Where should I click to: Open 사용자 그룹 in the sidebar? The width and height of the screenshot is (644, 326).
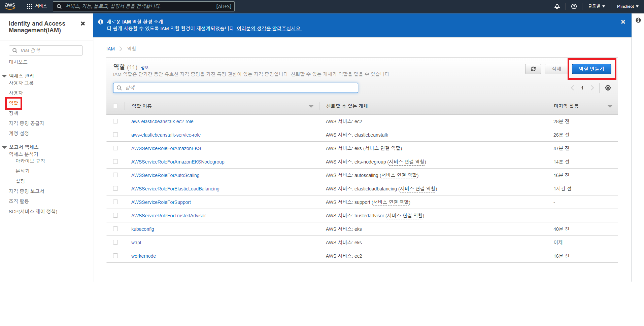coord(21,83)
